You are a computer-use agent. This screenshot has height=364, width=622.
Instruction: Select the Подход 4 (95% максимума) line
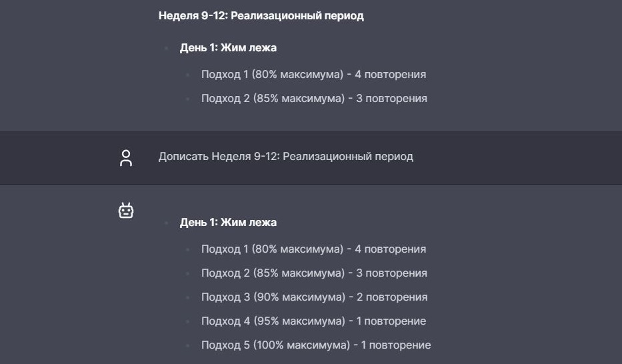point(313,321)
